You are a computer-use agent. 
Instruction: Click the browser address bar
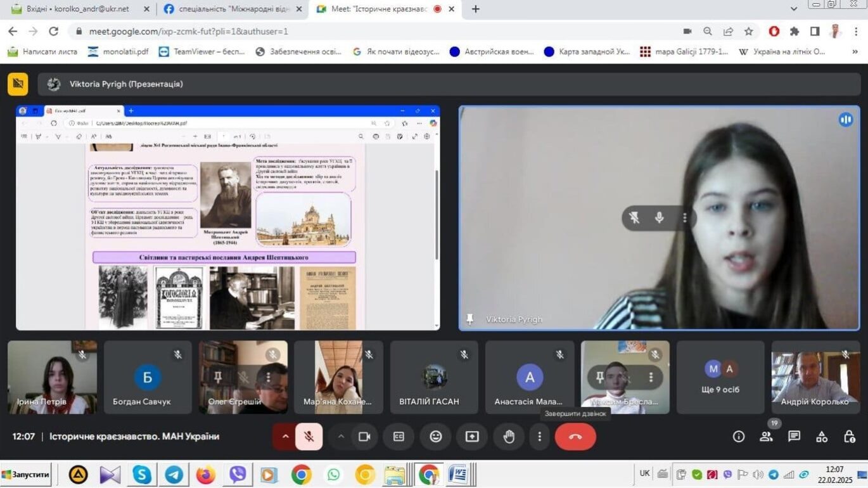tap(380, 31)
